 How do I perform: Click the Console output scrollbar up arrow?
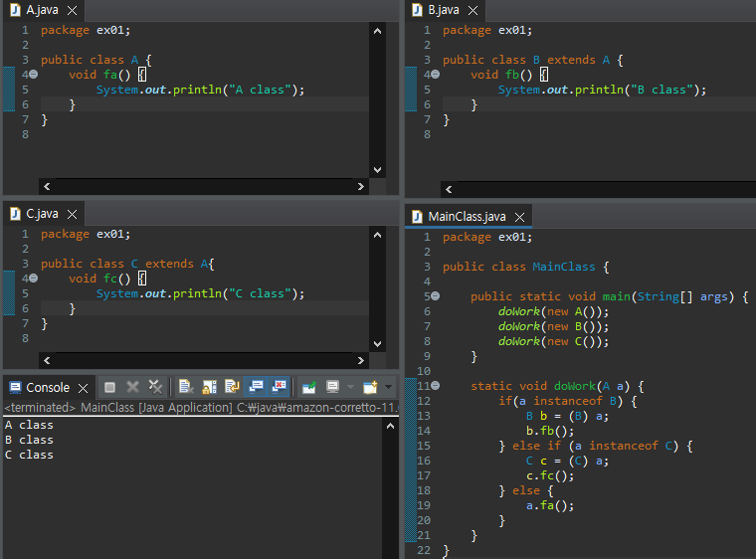(391, 426)
